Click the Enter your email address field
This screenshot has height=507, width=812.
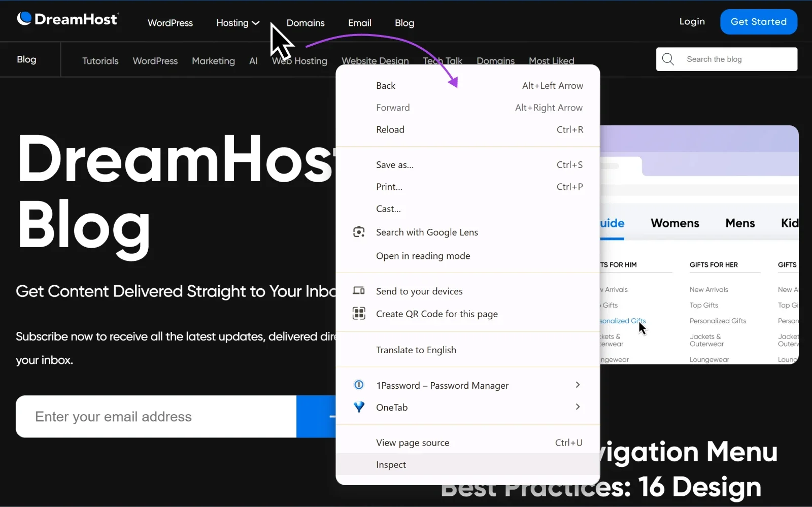point(156,417)
